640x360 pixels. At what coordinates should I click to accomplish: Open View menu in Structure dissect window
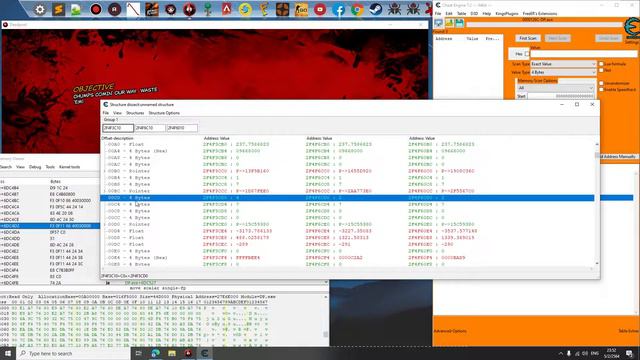pos(118,113)
